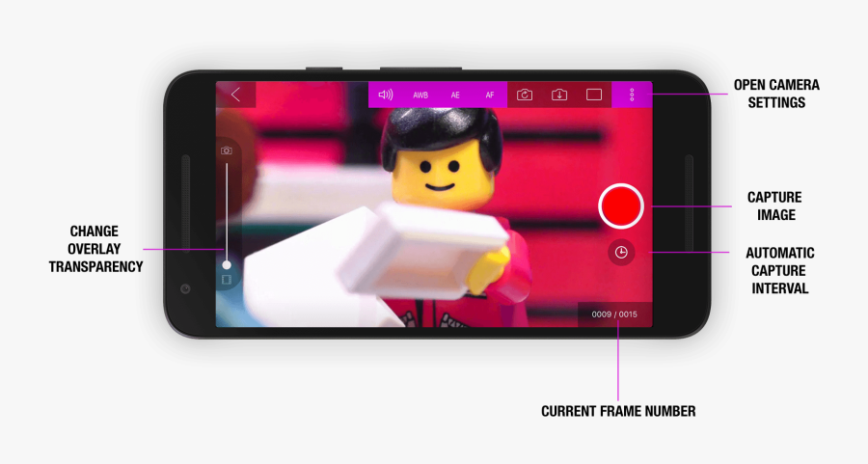Toggle the capture sound speaker icon
This screenshot has height=464, width=868.
pyautogui.click(x=385, y=95)
